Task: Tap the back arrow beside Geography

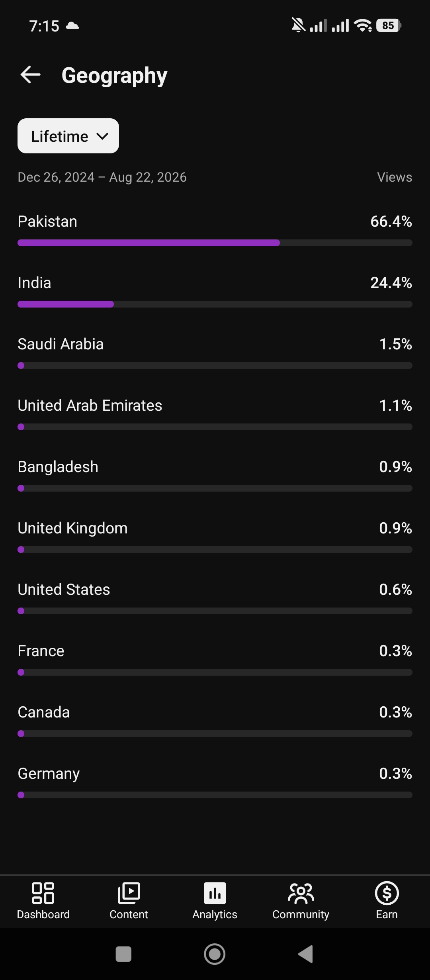Action: click(30, 75)
